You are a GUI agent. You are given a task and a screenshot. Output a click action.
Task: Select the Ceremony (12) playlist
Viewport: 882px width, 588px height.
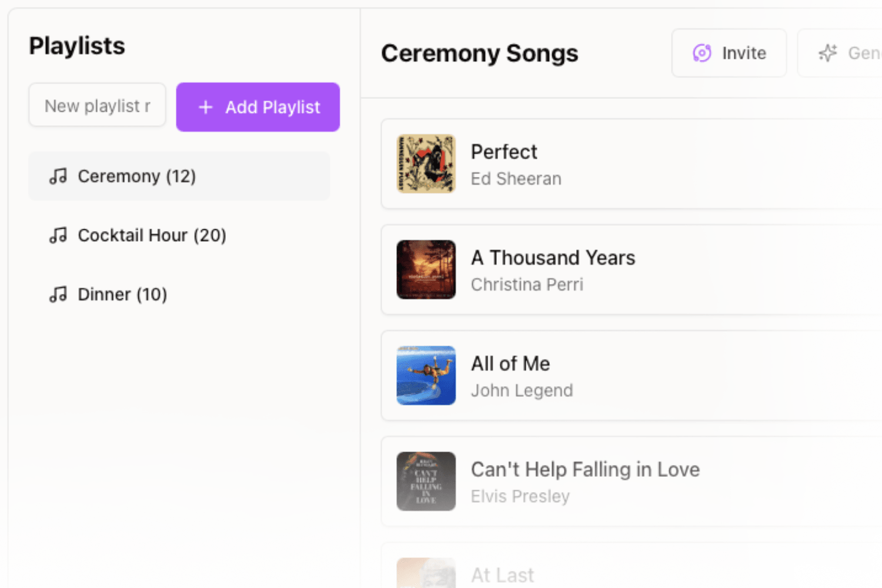coord(136,176)
